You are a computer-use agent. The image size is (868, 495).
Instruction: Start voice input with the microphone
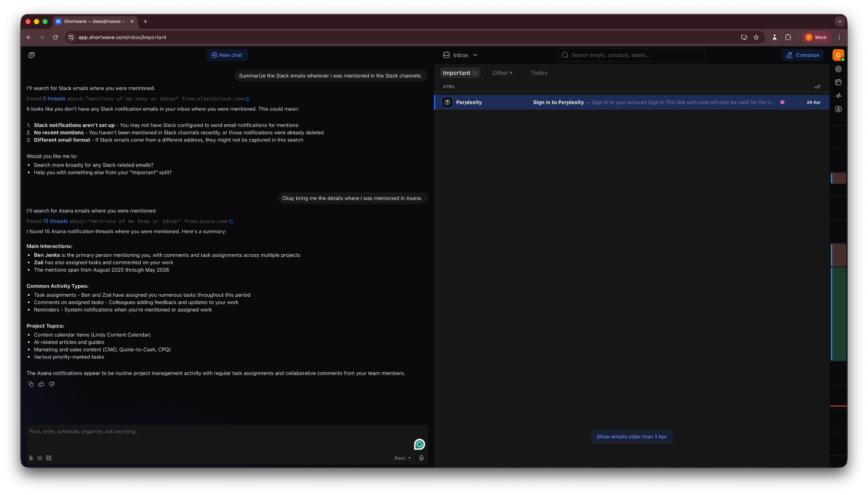pos(421,458)
